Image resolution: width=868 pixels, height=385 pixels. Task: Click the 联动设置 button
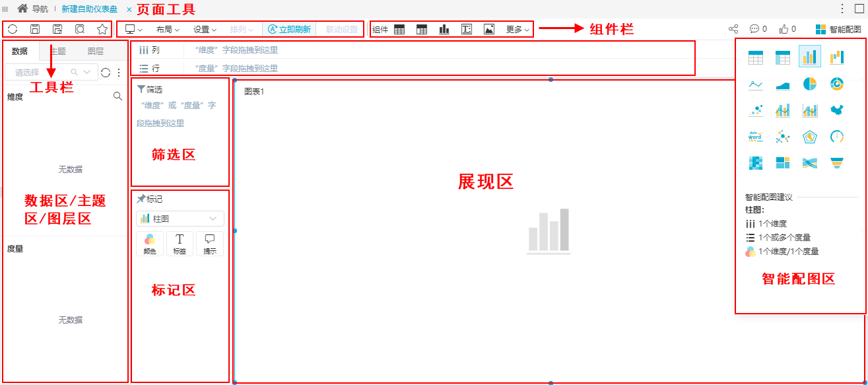(x=342, y=30)
